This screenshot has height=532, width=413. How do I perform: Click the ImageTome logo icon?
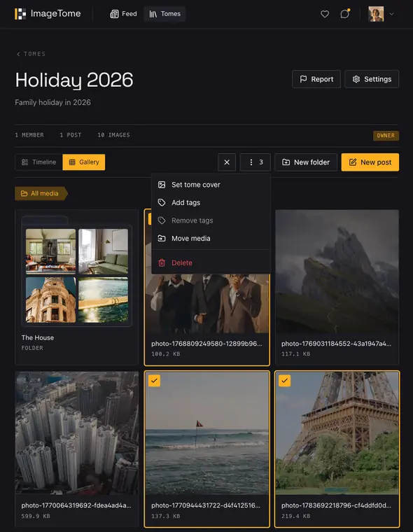(x=20, y=14)
